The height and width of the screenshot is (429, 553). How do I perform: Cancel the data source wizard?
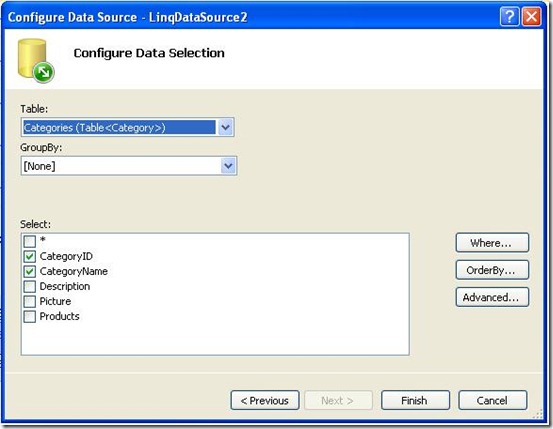click(493, 400)
